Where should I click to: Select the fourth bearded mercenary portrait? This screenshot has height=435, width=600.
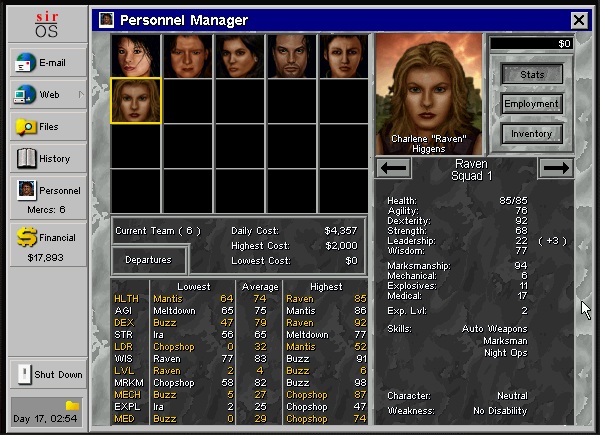[x=292, y=56]
